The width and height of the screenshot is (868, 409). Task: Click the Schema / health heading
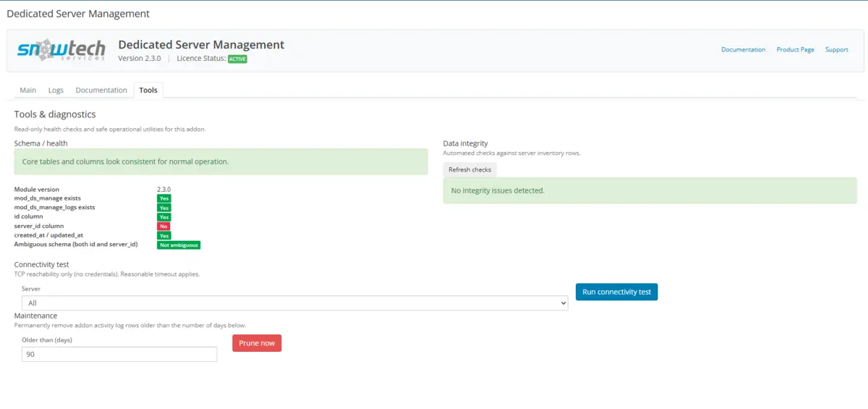tap(41, 143)
